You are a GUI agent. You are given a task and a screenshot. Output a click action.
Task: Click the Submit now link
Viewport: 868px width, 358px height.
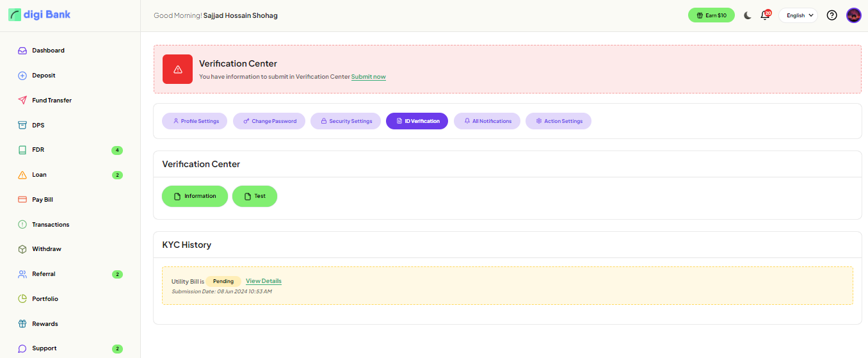368,77
